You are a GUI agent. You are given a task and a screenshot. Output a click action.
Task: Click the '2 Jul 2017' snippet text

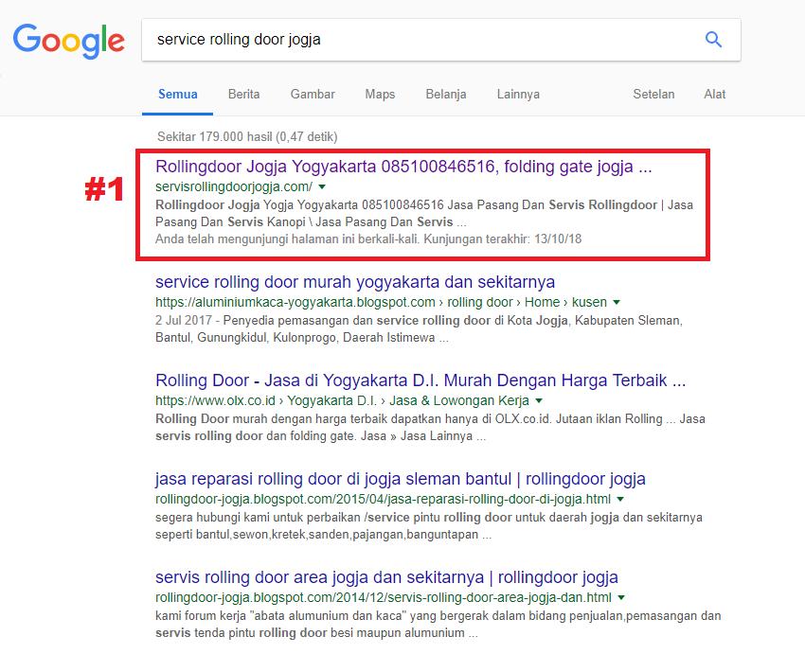click(184, 321)
